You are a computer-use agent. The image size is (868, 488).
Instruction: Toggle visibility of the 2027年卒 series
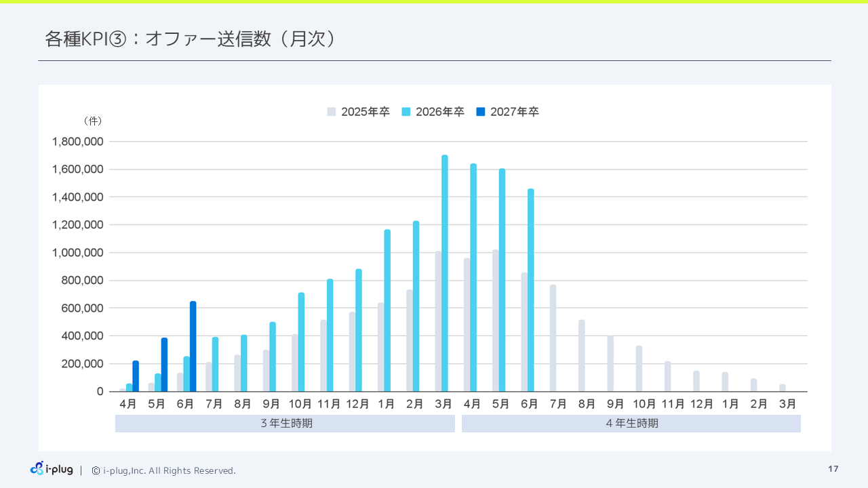pyautogui.click(x=509, y=112)
